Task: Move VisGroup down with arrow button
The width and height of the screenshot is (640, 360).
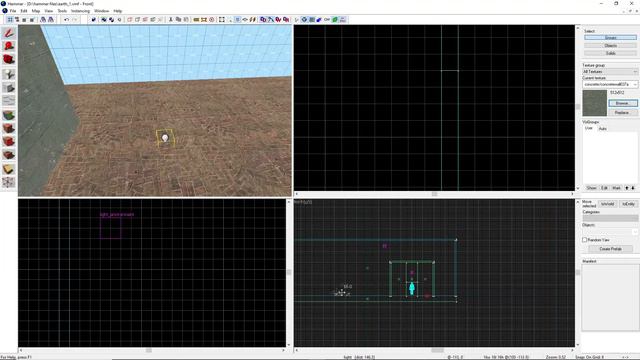Action: click(x=633, y=188)
